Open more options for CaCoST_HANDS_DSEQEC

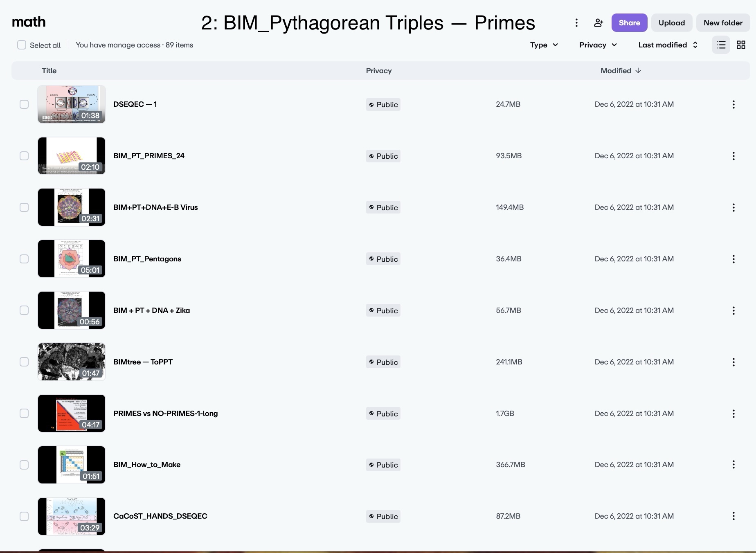tap(733, 516)
